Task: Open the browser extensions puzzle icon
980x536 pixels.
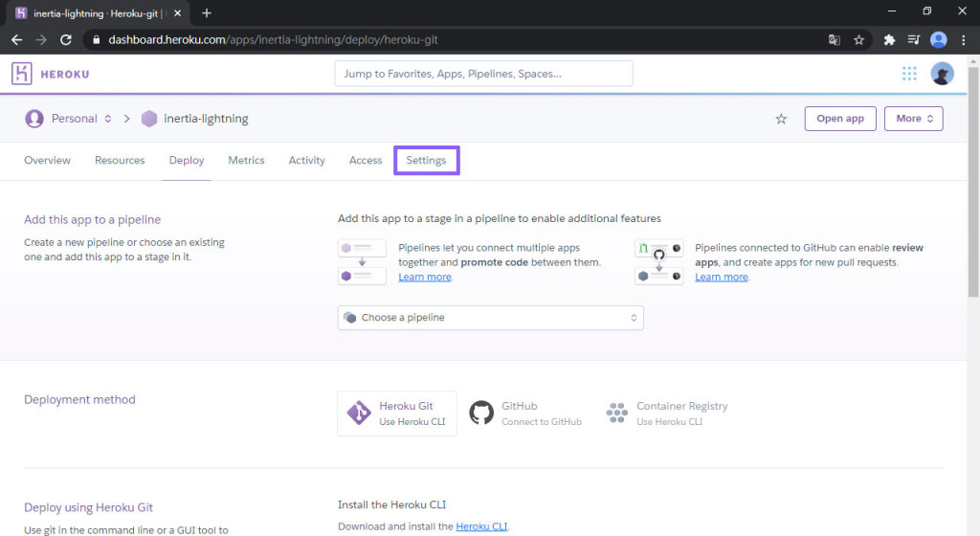Action: click(x=889, y=40)
